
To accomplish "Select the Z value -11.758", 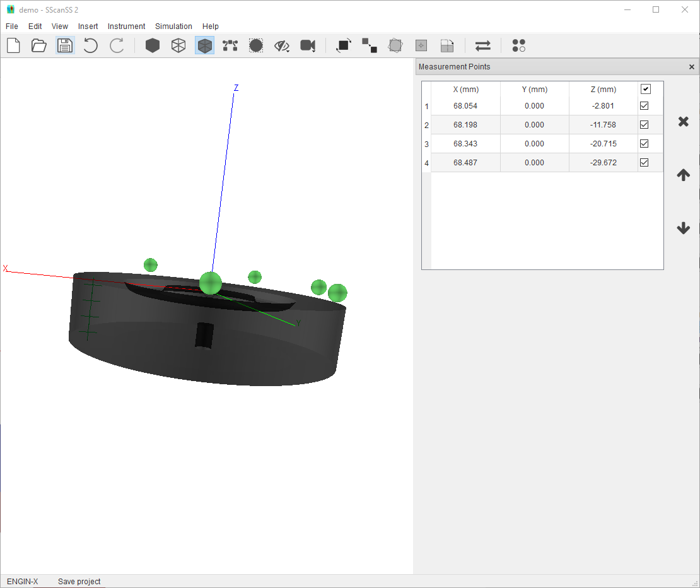I will 603,124.
